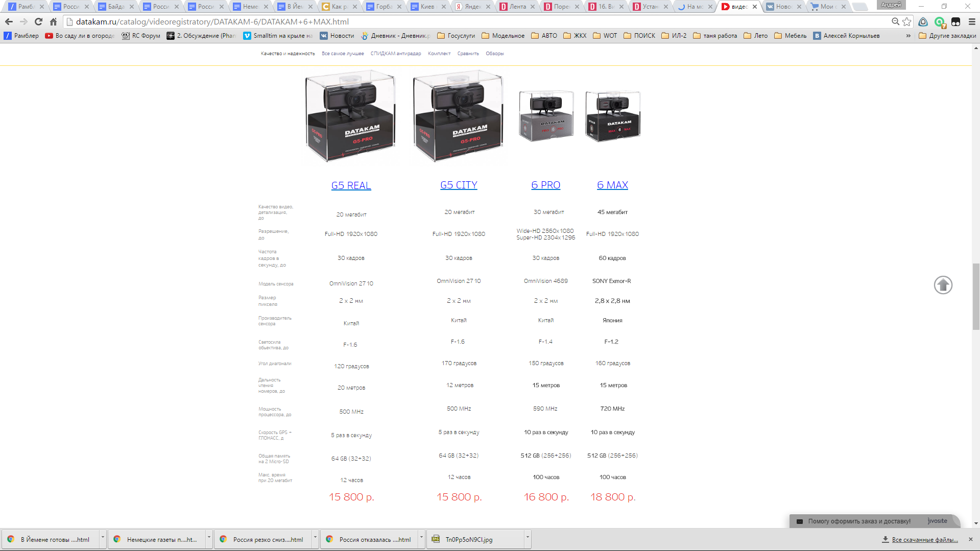Switch to the Мои browser tab
The height and width of the screenshot is (551, 980).
(x=828, y=7)
